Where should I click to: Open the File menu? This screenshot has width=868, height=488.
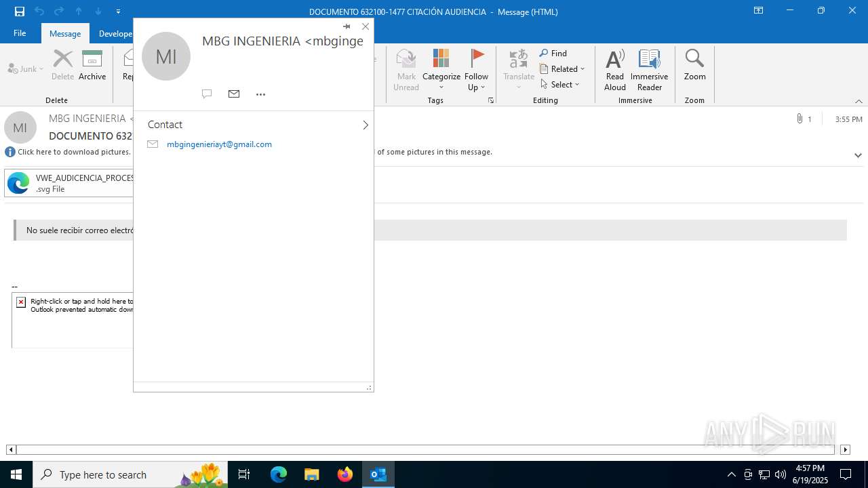tap(20, 33)
